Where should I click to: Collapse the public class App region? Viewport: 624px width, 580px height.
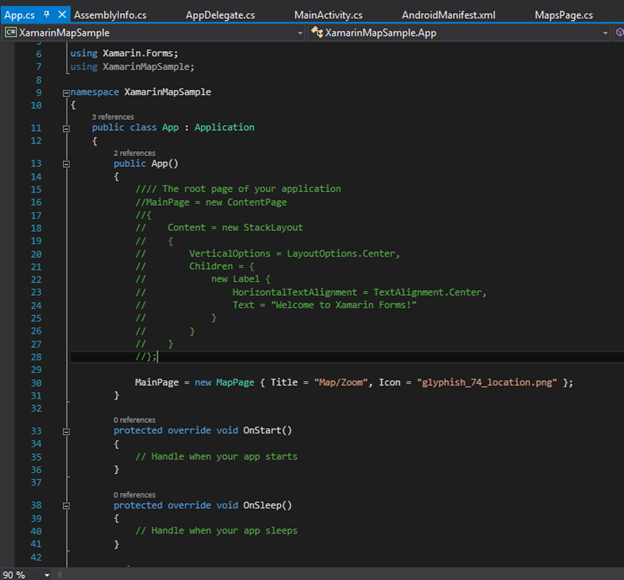click(x=66, y=128)
